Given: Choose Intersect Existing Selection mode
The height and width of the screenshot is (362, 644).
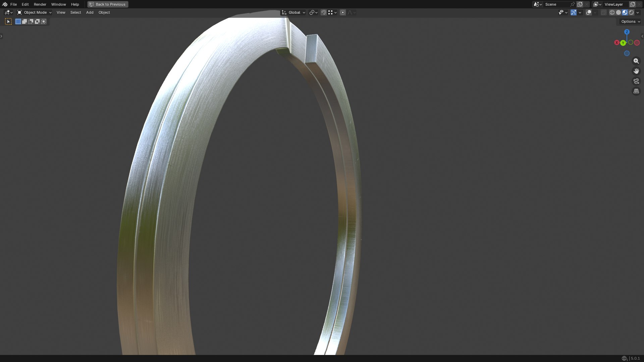Looking at the screenshot, I should 44,21.
